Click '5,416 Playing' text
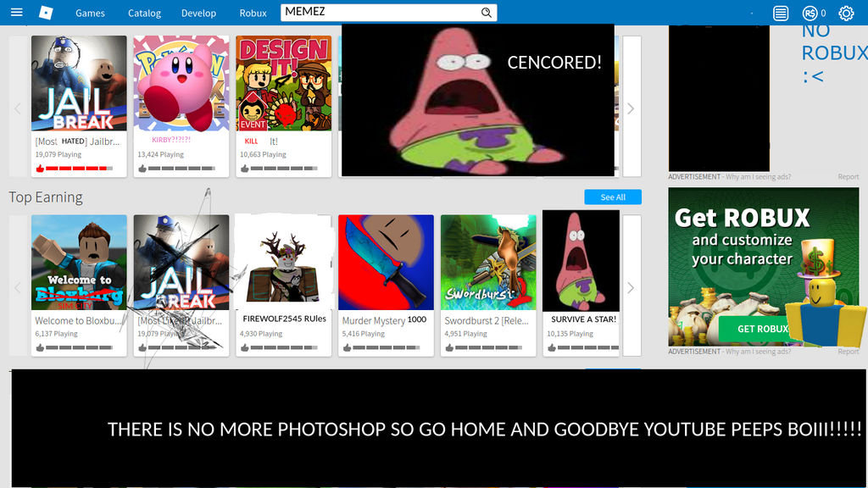The width and height of the screenshot is (868, 488). [363, 334]
